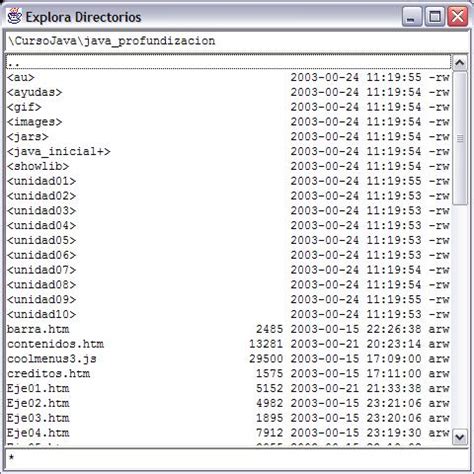This screenshot has height=474, width=474.
Task: Select the <unidad09> directory row
Action: (229, 299)
